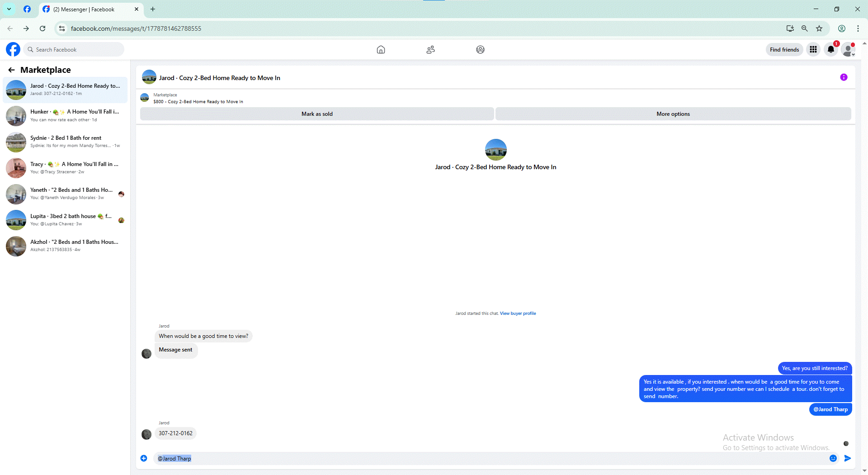The width and height of the screenshot is (868, 475).
Task: Click the Mark as sold button
Action: point(317,114)
